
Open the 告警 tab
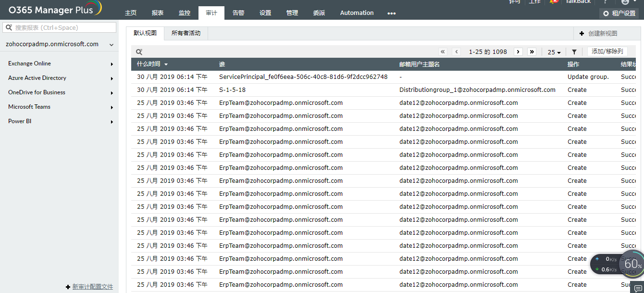click(238, 13)
